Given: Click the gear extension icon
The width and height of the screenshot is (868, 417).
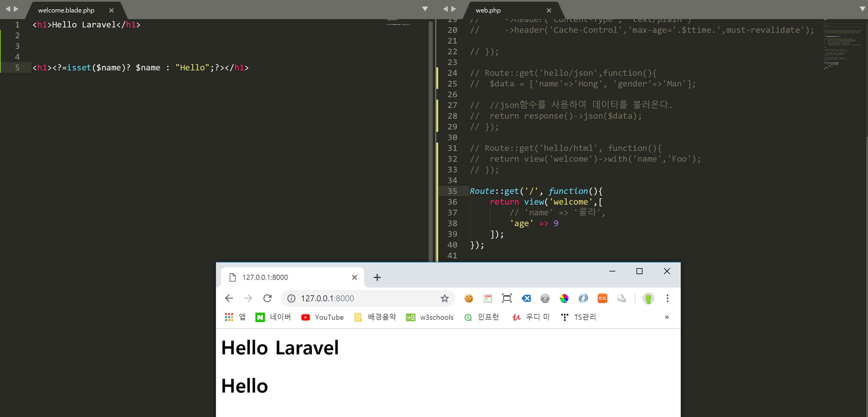Looking at the screenshot, I should click(545, 298).
